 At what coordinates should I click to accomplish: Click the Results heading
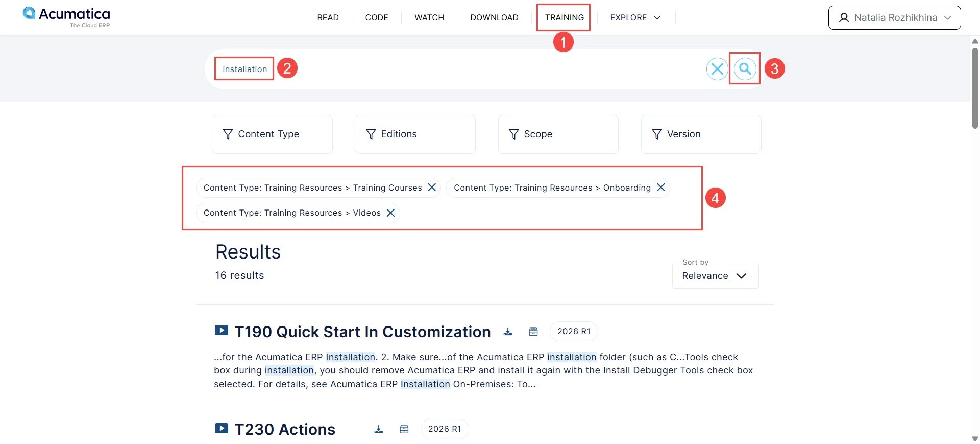point(248,252)
